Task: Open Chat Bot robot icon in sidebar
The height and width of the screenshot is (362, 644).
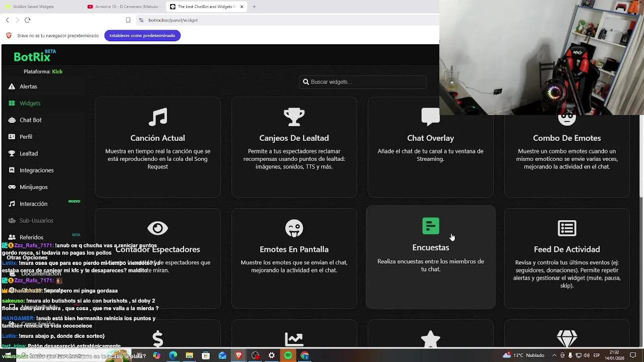Action: point(12,120)
